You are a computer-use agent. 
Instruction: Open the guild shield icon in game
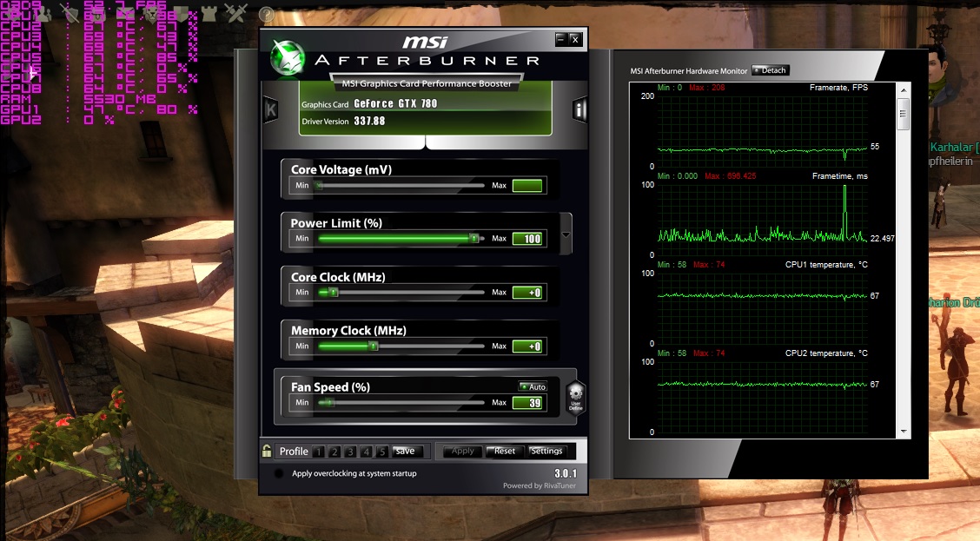click(x=181, y=14)
